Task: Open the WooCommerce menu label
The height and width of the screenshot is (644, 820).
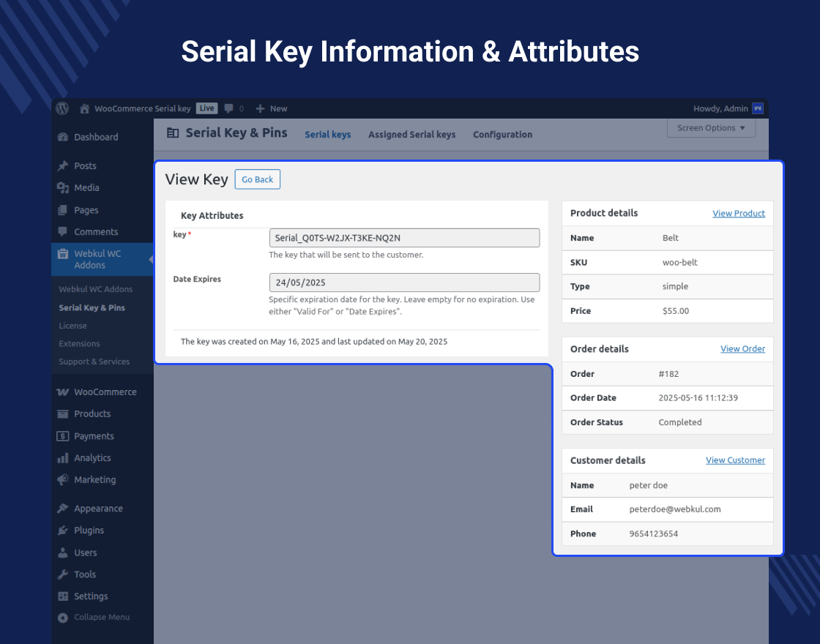Action: (105, 392)
